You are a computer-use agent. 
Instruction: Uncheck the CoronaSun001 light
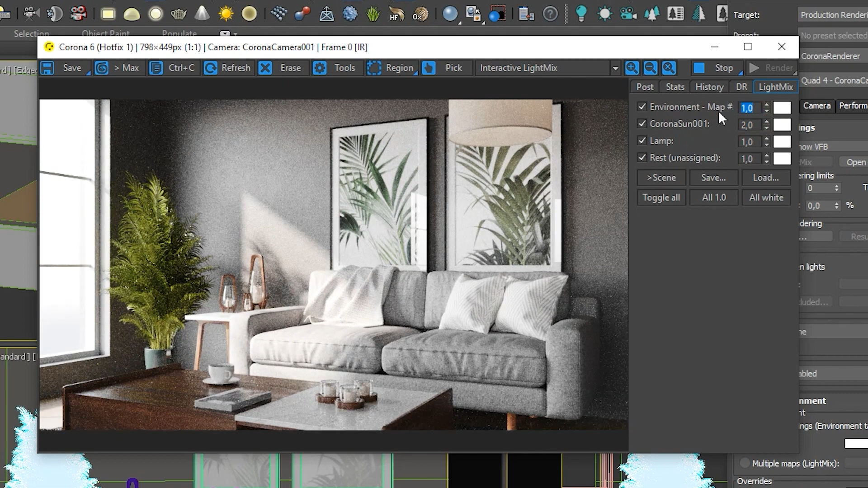[642, 123]
